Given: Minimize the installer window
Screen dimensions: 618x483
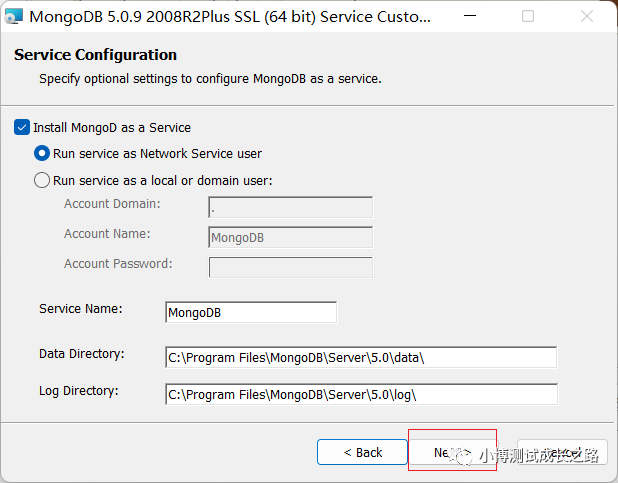Looking at the screenshot, I should 470,16.
